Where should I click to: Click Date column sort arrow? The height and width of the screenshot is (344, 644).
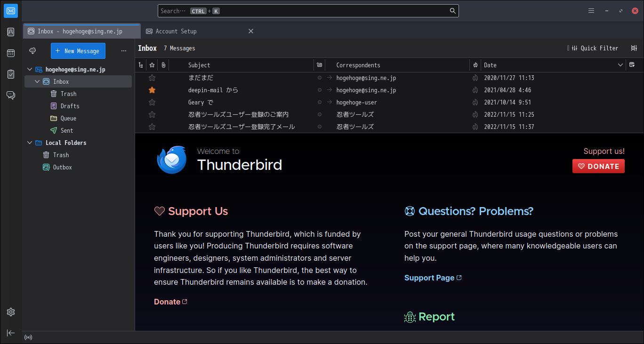pos(620,65)
